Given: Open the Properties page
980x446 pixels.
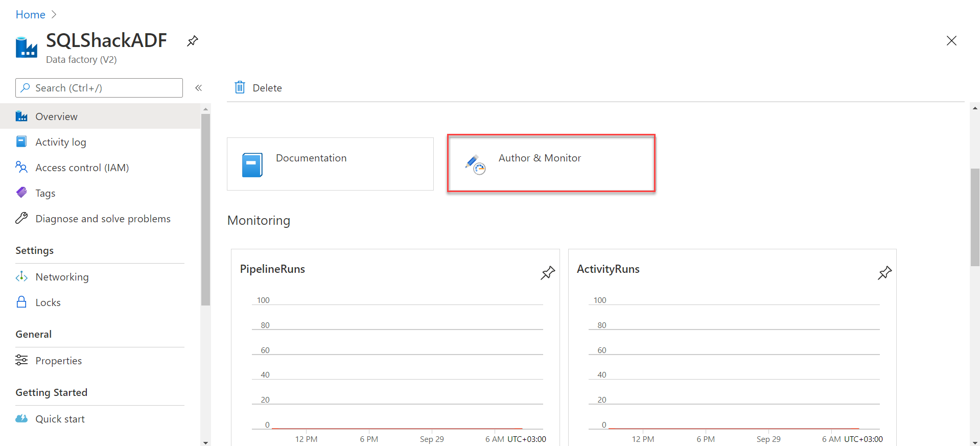Looking at the screenshot, I should tap(58, 361).
